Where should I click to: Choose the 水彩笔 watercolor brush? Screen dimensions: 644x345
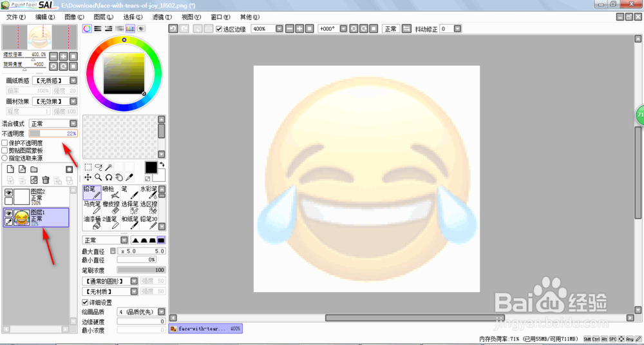(x=149, y=192)
